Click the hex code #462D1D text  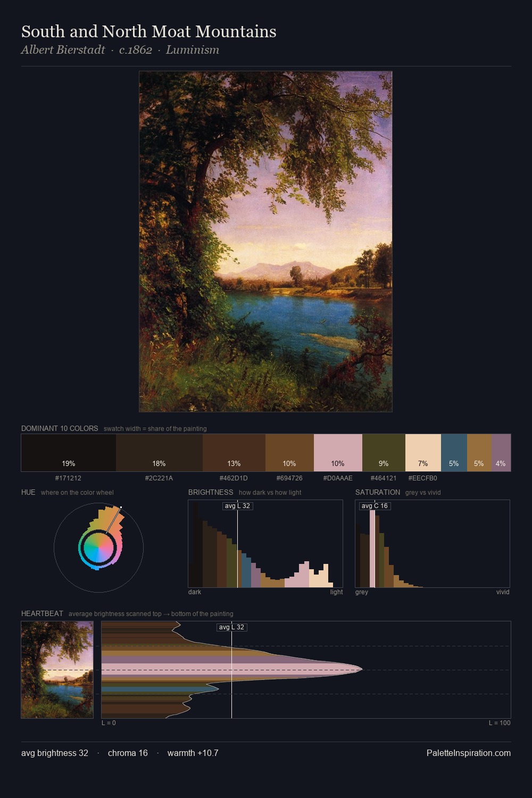click(234, 478)
